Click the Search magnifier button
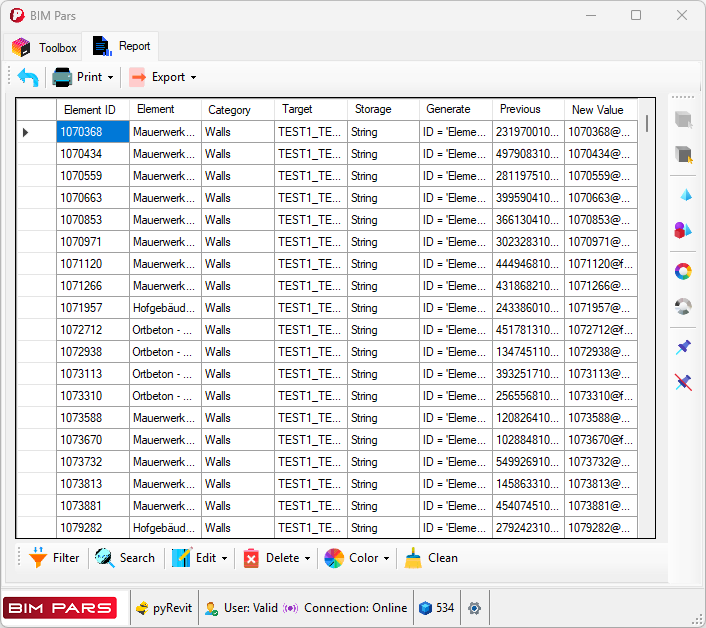Screen dimensions: 706x628 (x=125, y=558)
